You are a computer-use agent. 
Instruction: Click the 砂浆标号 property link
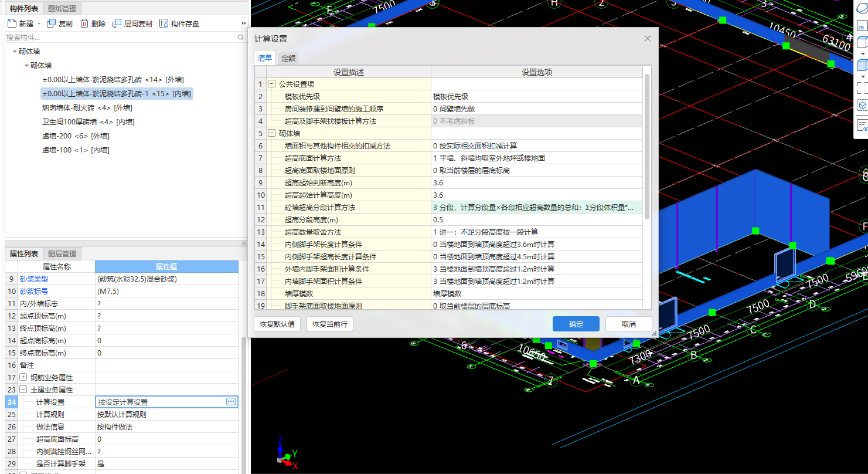(34, 292)
